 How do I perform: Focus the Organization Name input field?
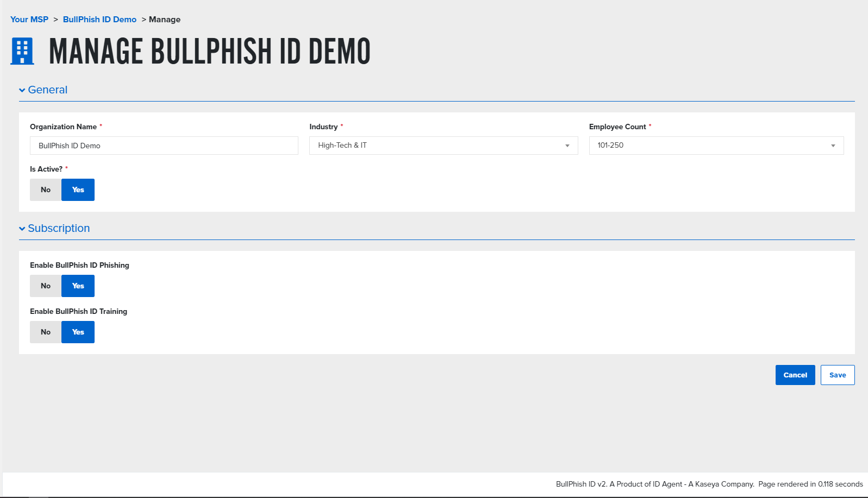(164, 146)
